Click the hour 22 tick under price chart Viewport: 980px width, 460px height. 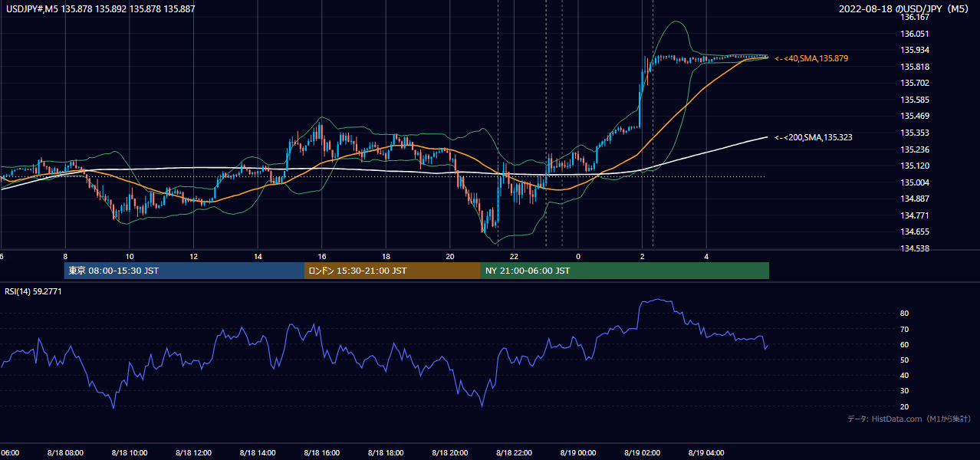pos(514,256)
